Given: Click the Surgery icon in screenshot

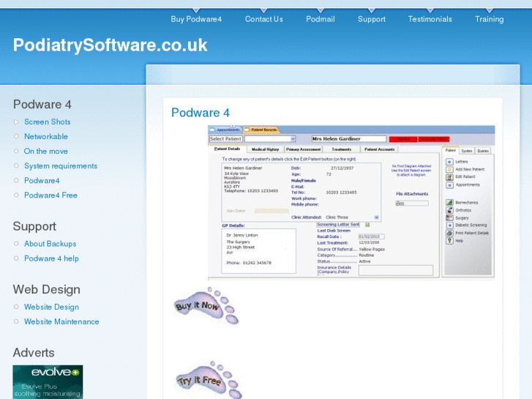Looking at the screenshot, I should (449, 217).
